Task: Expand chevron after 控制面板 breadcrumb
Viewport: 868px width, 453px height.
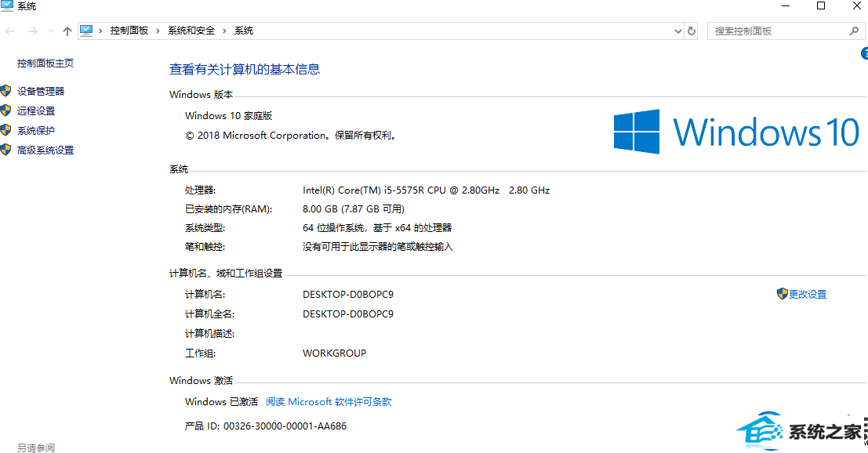Action: click(x=158, y=31)
